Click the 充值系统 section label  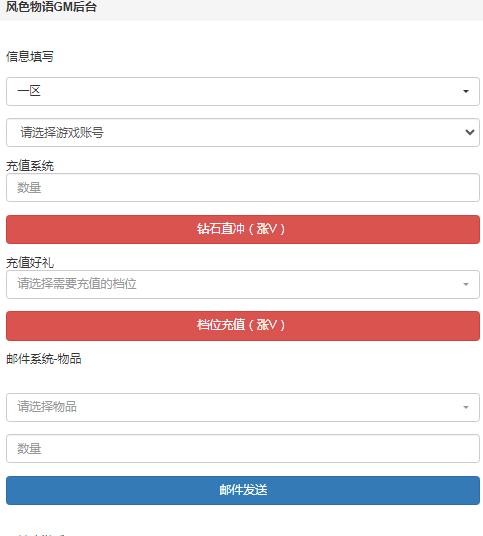coord(30,166)
